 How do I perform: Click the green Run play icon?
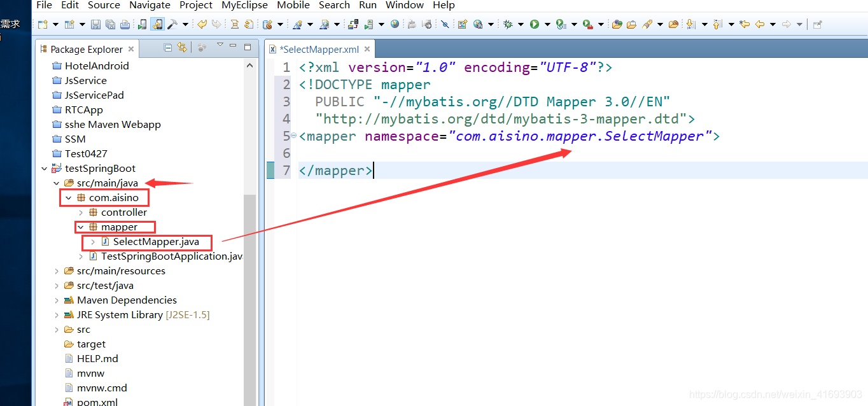(x=535, y=24)
